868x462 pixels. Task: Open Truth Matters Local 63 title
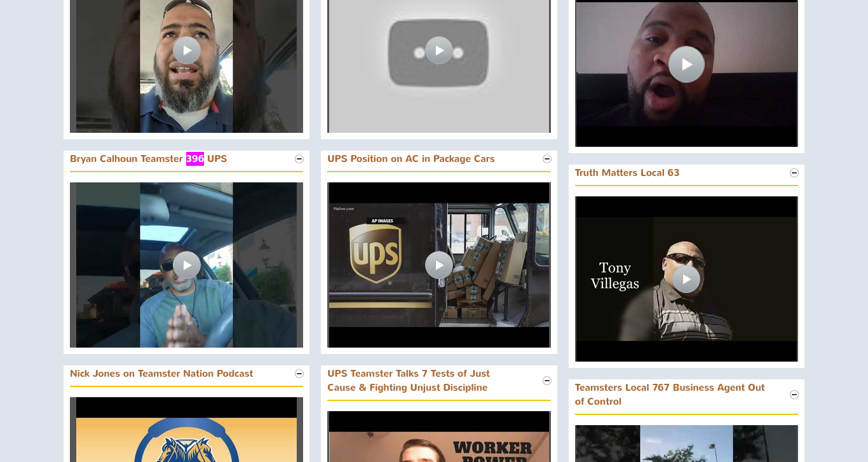coord(627,173)
